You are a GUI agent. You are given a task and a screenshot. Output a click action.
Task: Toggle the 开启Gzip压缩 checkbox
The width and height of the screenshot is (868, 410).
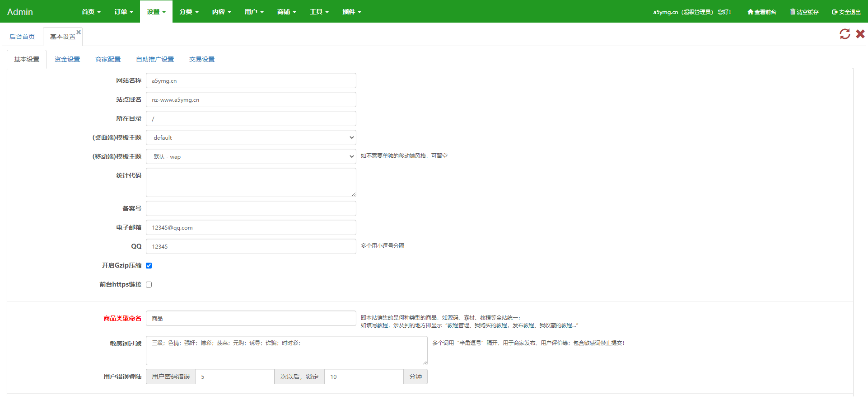click(x=149, y=266)
